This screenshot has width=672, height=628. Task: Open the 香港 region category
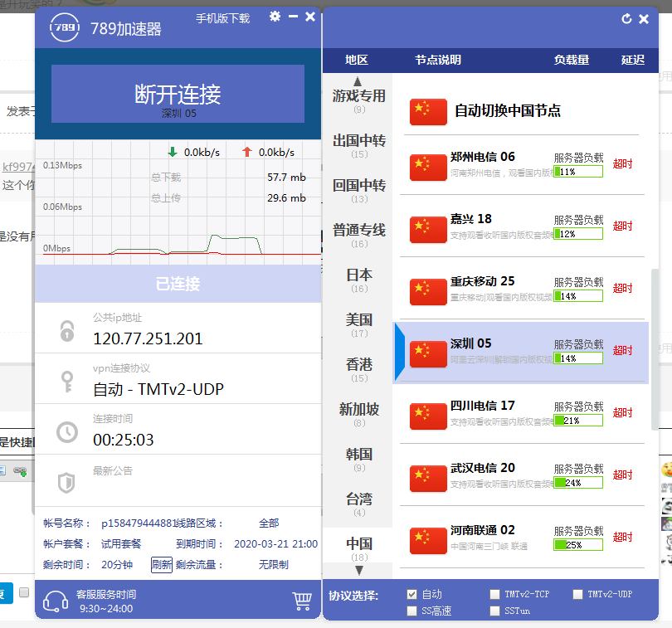point(359,369)
